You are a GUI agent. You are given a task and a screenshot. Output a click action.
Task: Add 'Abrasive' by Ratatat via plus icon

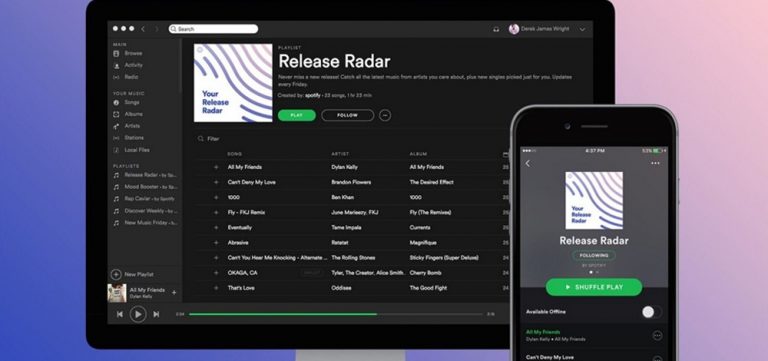click(x=216, y=243)
